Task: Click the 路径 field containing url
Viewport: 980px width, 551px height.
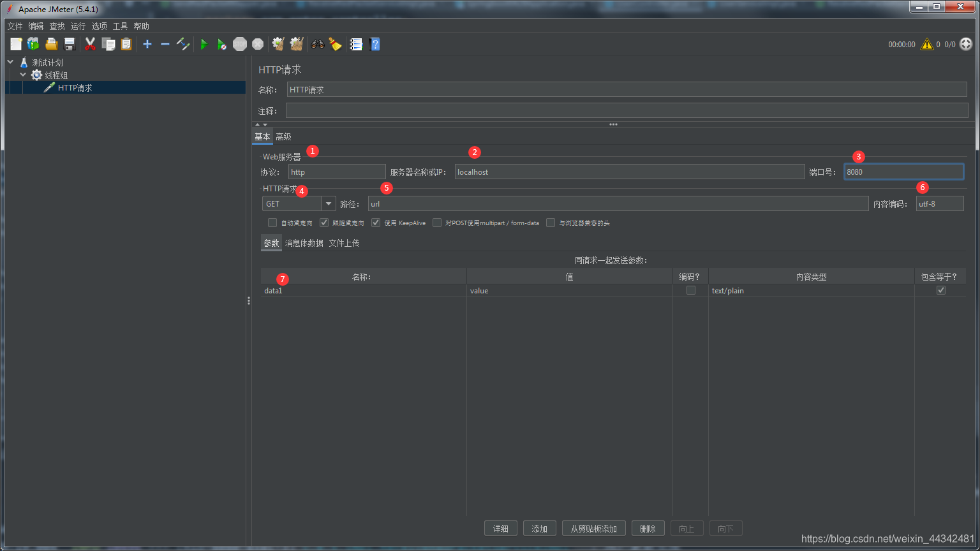Action: [x=618, y=204]
